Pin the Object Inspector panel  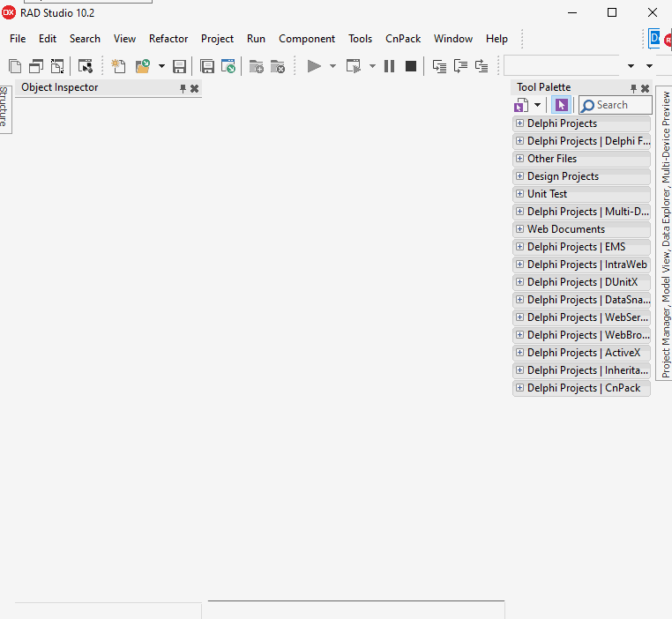tap(183, 88)
